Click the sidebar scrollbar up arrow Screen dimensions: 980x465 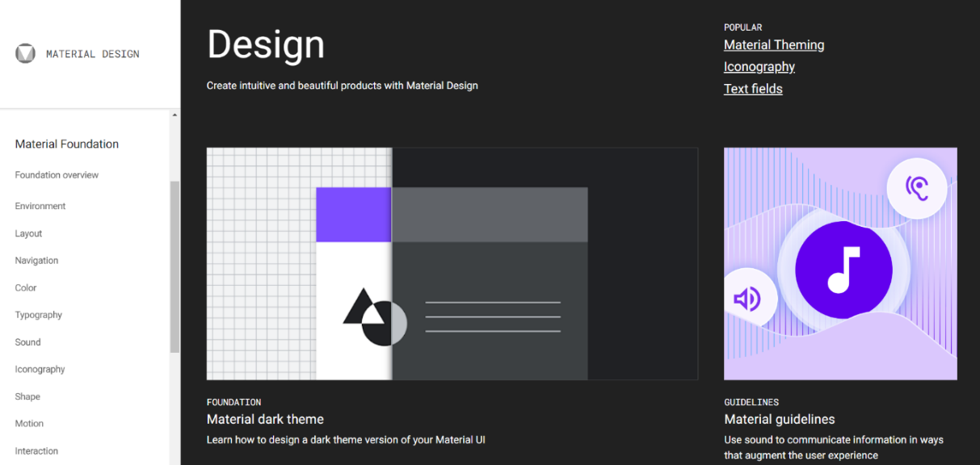pyautogui.click(x=175, y=115)
